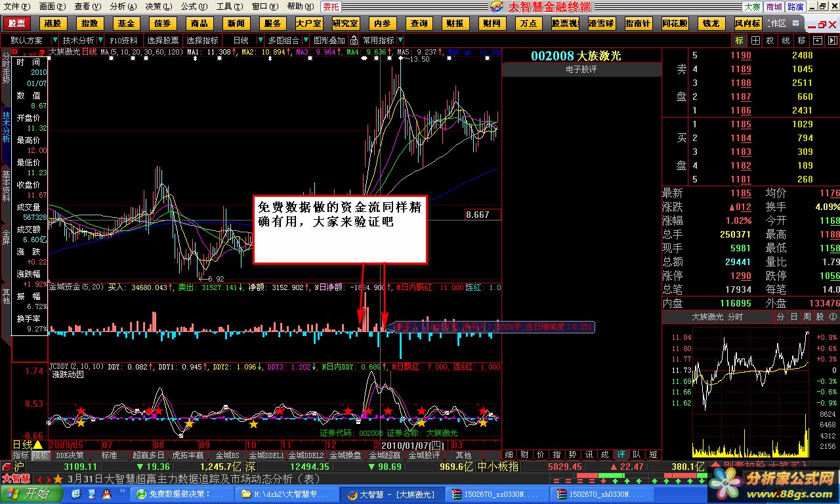Open the 新闻 section
Screen dimensions: 840x504
[236, 23]
